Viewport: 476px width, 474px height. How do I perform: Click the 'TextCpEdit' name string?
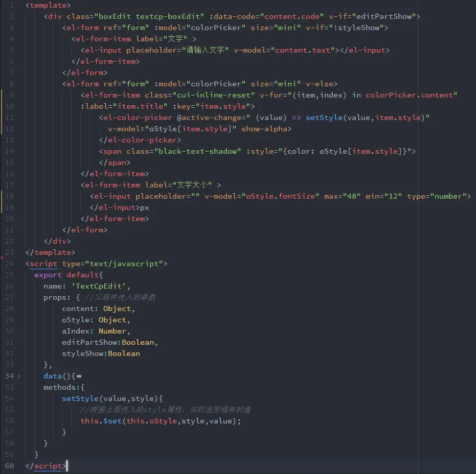tap(99, 286)
